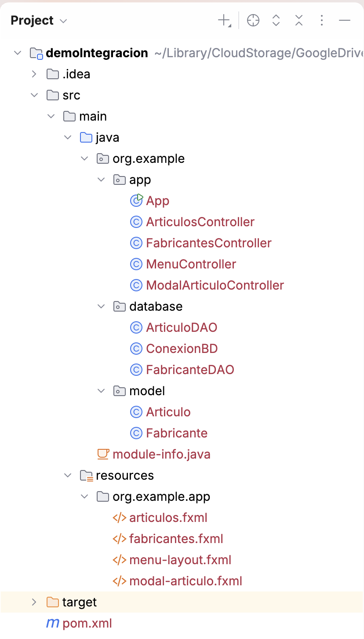
Task: Click the Collapse All icon
Action: (x=299, y=20)
